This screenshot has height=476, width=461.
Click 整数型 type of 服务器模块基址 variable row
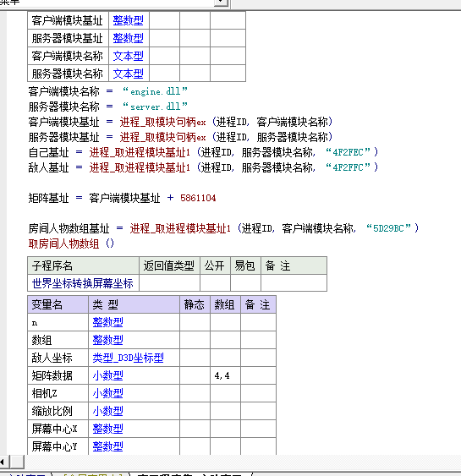pos(129,38)
